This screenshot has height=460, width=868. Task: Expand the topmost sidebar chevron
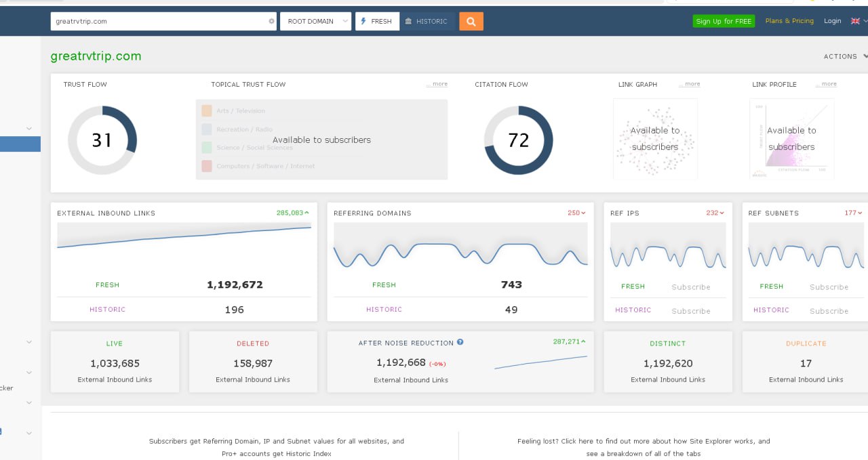(x=29, y=128)
